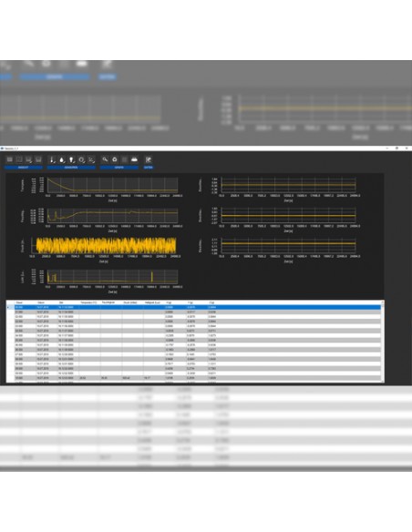412x532 pixels.
Task: Toggle the thermometer temperature sensor icon
Action: click(x=53, y=159)
